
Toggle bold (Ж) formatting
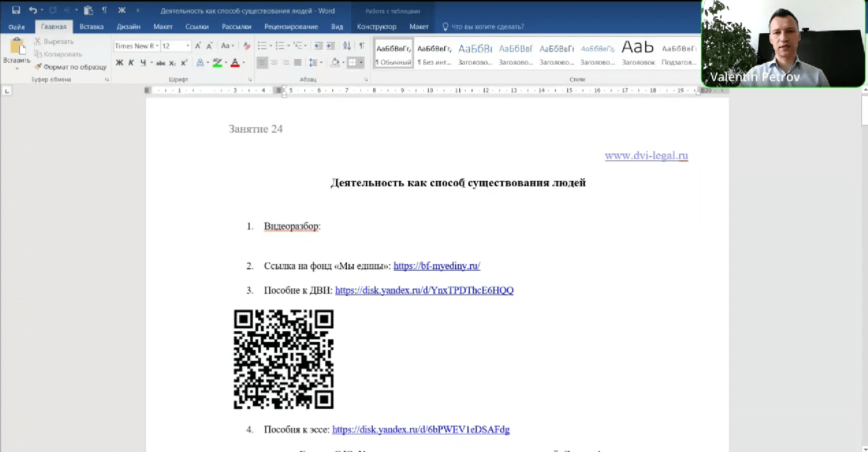pyautogui.click(x=119, y=63)
